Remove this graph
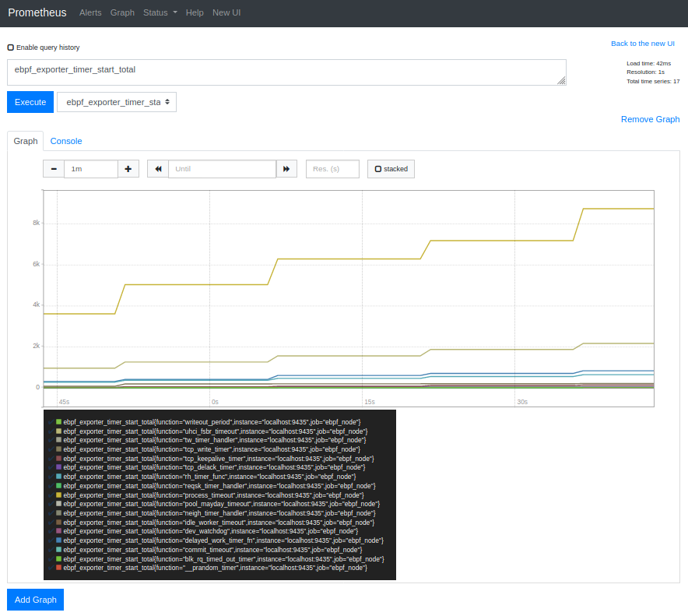This screenshot has height=616, width=688. pos(650,118)
